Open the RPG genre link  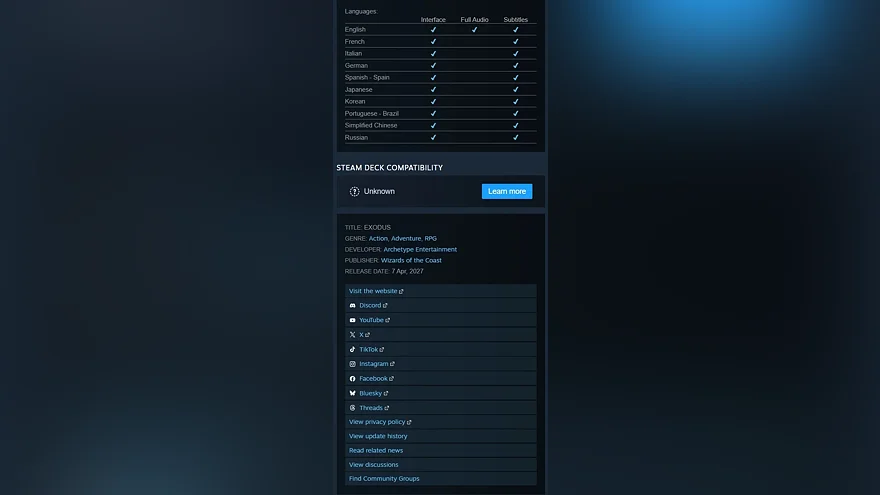click(430, 239)
